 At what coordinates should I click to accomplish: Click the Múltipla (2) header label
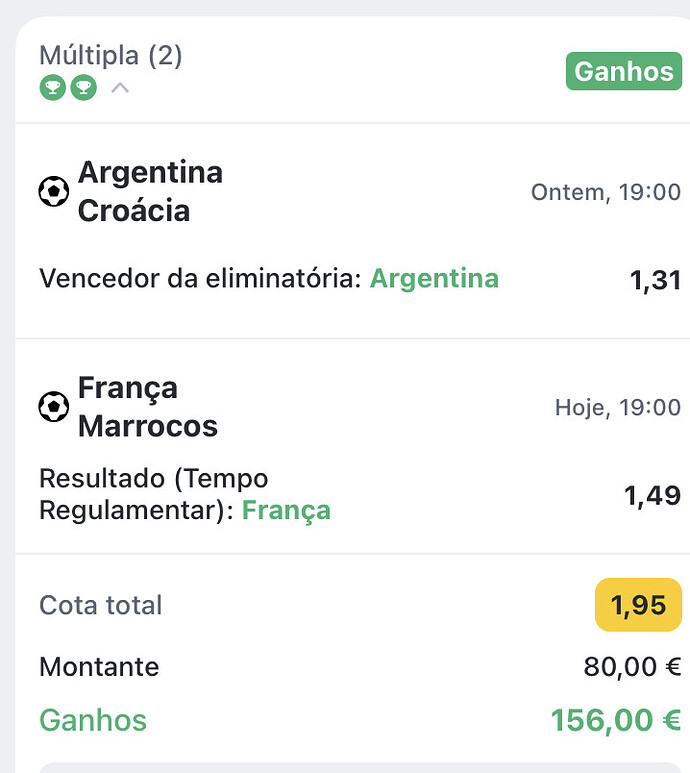point(111,55)
